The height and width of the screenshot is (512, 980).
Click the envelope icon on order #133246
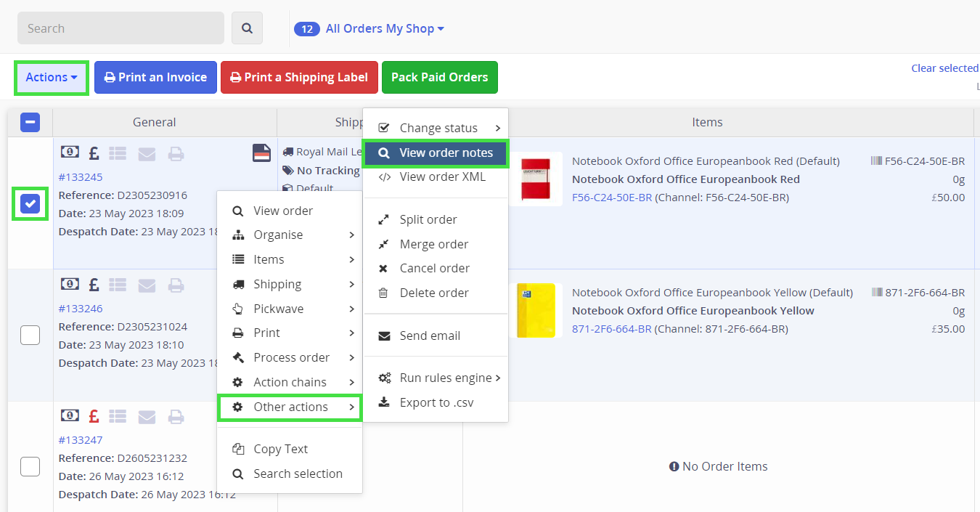point(147,285)
